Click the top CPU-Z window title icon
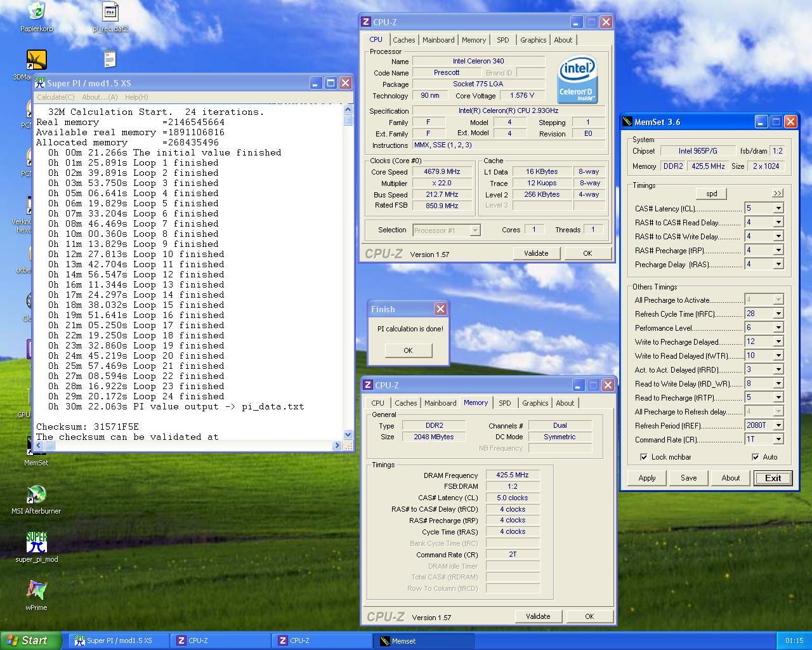 point(365,22)
